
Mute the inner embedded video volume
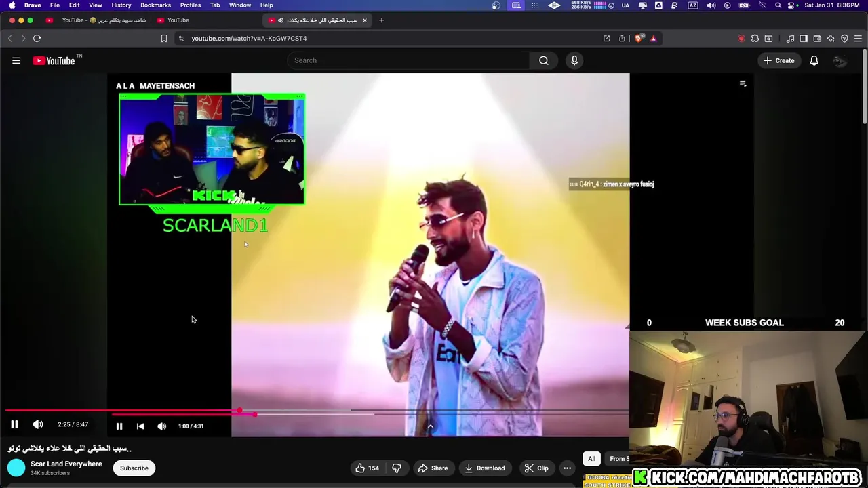click(161, 426)
